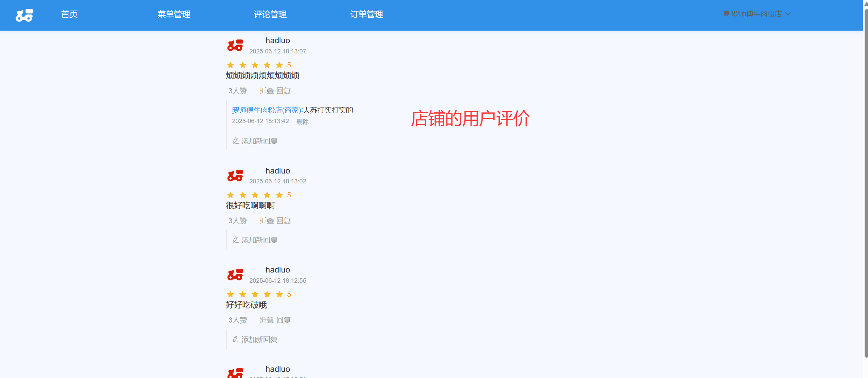This screenshot has height=378, width=868.
Task: Click the white scooter logo in navbar
Action: (x=24, y=15)
